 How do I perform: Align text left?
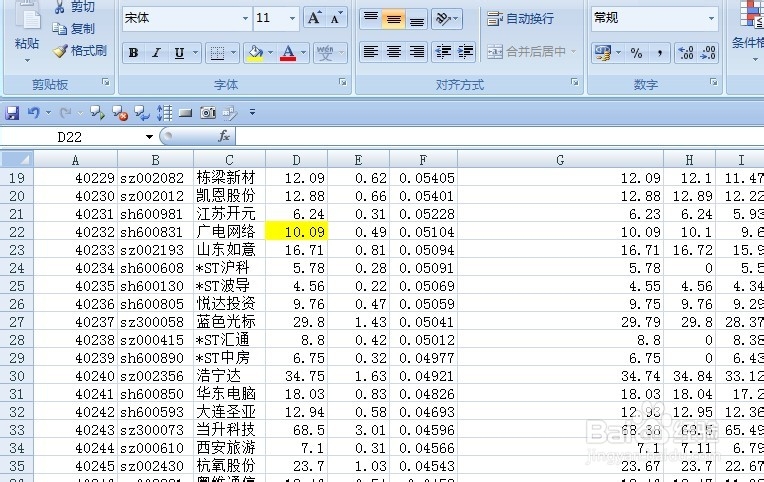(371, 52)
